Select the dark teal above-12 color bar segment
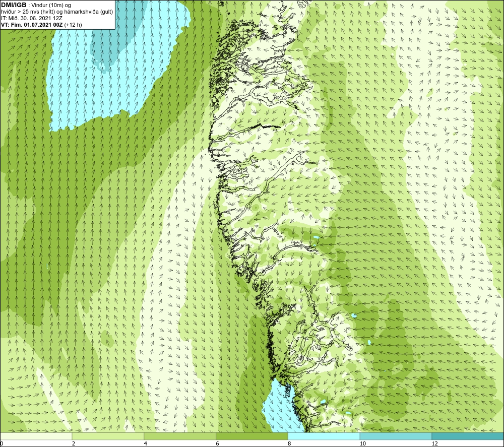 (x=468, y=436)
